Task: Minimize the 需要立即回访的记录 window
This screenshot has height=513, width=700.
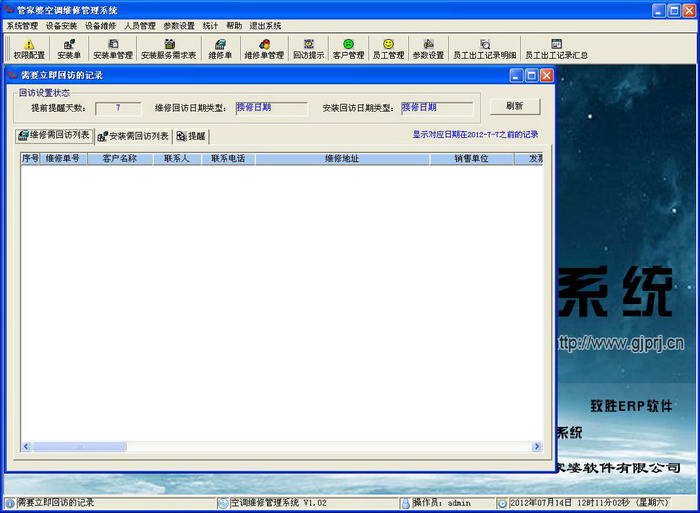Action: point(516,75)
